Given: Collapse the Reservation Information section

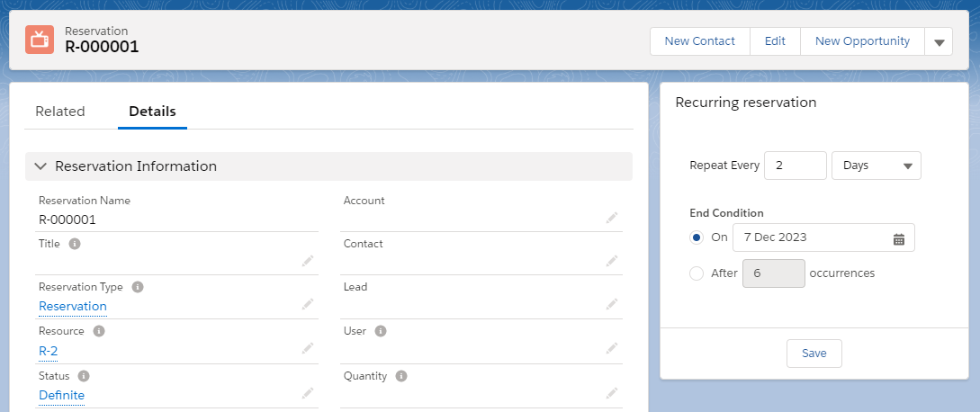Looking at the screenshot, I should pos(40,166).
